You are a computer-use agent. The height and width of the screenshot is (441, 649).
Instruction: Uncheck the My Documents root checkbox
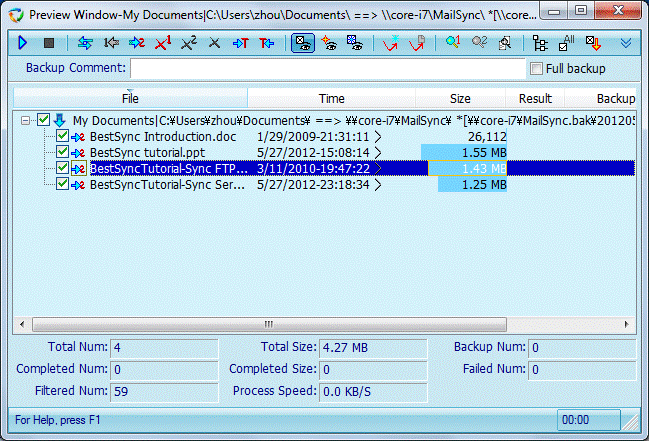pyautogui.click(x=43, y=120)
